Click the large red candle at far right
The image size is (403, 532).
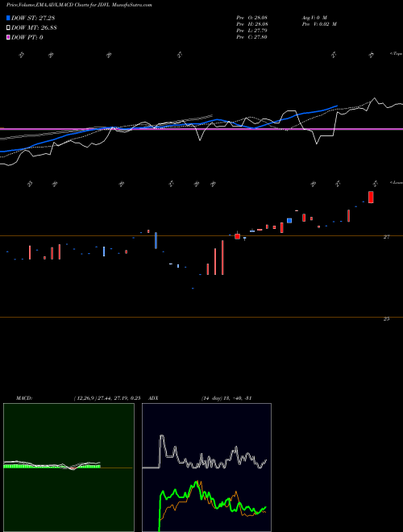[x=371, y=197]
